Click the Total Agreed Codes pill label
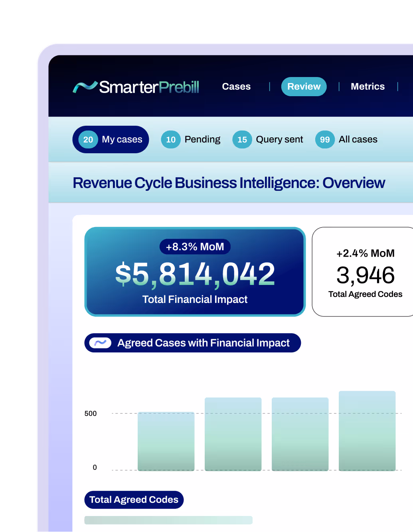This screenshot has width=413, height=532. [x=134, y=500]
